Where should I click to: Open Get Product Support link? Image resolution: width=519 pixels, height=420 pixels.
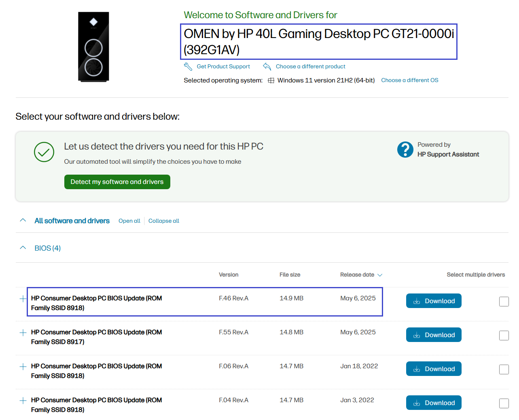point(223,66)
